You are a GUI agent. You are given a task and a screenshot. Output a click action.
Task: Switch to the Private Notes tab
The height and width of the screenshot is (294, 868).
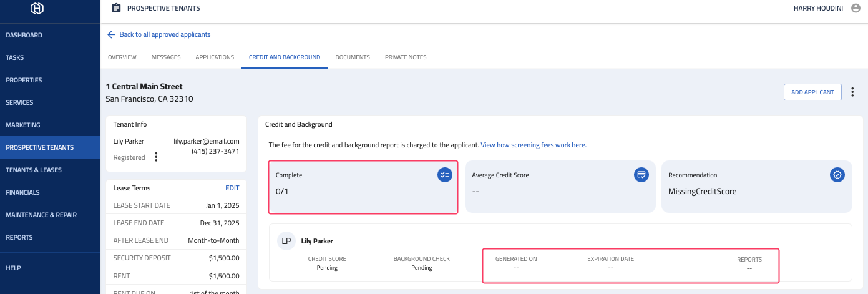pos(406,57)
